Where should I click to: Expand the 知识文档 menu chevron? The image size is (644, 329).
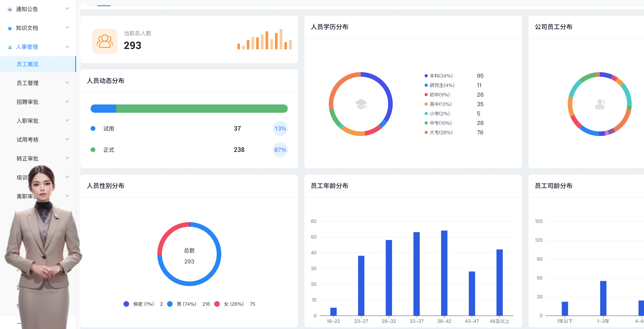(x=67, y=28)
